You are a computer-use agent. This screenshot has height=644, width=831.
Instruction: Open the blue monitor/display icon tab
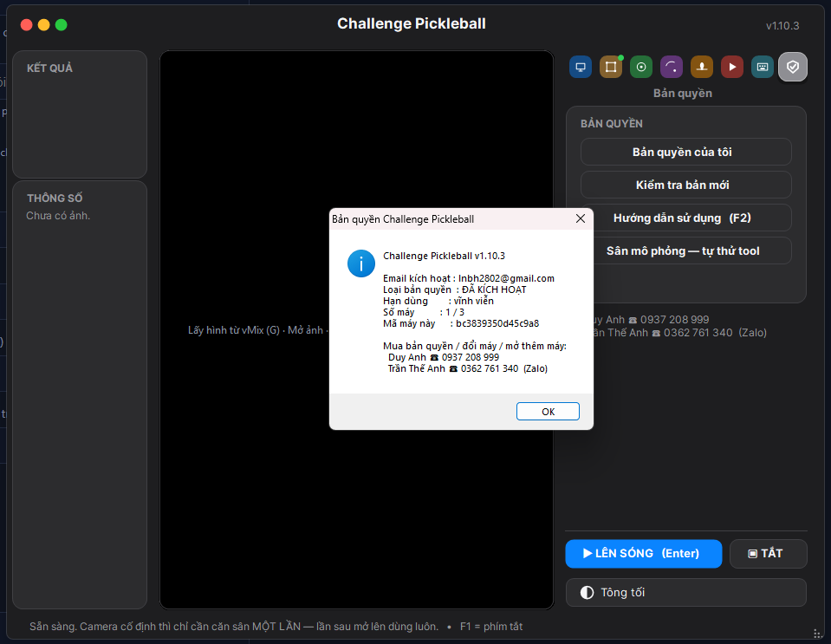pos(581,67)
